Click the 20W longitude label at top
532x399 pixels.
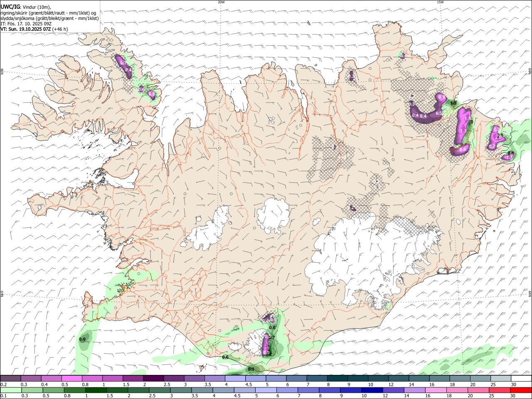tap(221, 2)
